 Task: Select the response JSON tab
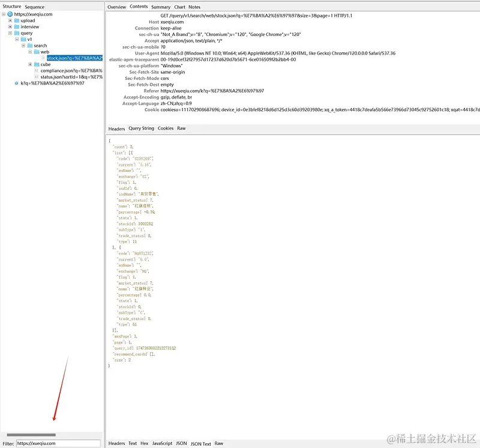coord(181,443)
